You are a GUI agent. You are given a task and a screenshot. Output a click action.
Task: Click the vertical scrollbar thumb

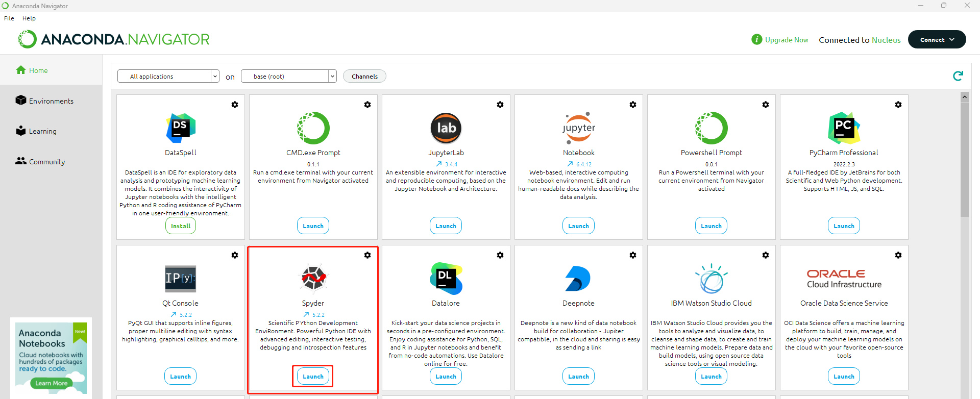pyautogui.click(x=964, y=159)
